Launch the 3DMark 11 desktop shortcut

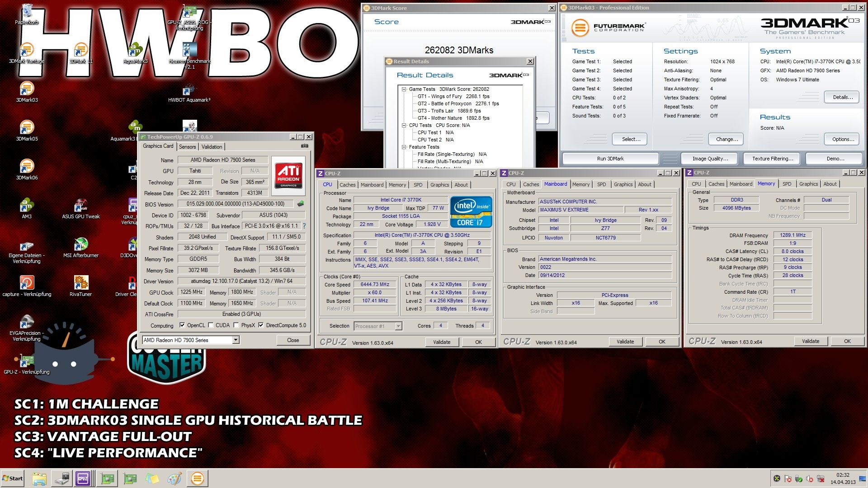point(81,53)
